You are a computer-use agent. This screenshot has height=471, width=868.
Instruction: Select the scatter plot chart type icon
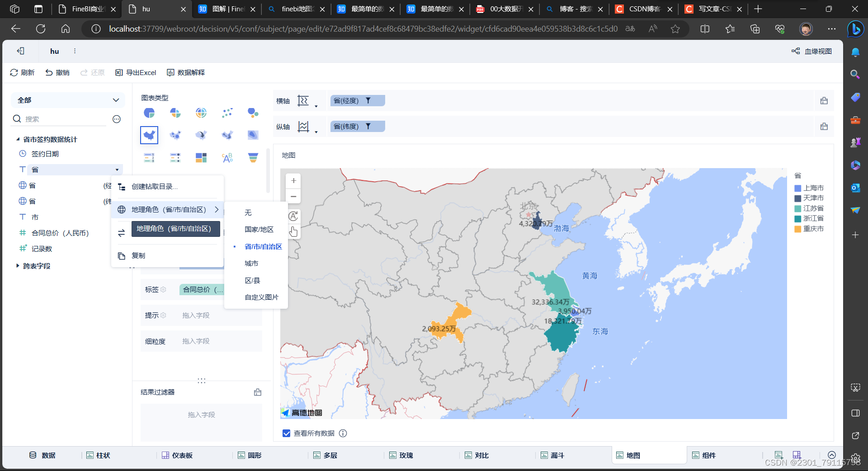227,113
